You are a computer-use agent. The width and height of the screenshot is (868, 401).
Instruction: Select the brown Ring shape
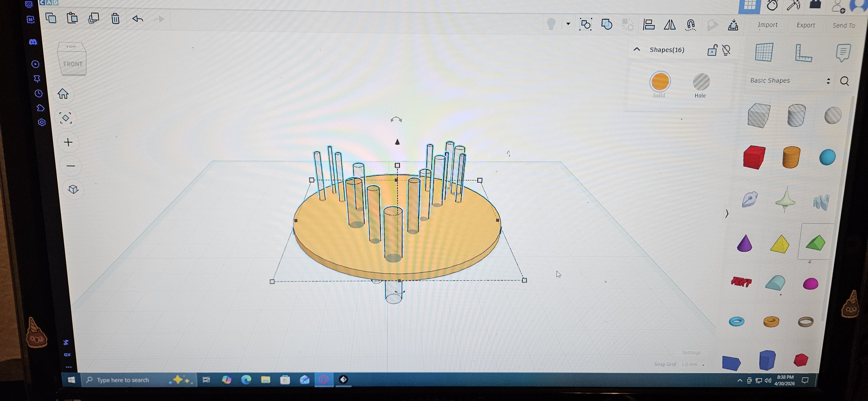click(806, 322)
